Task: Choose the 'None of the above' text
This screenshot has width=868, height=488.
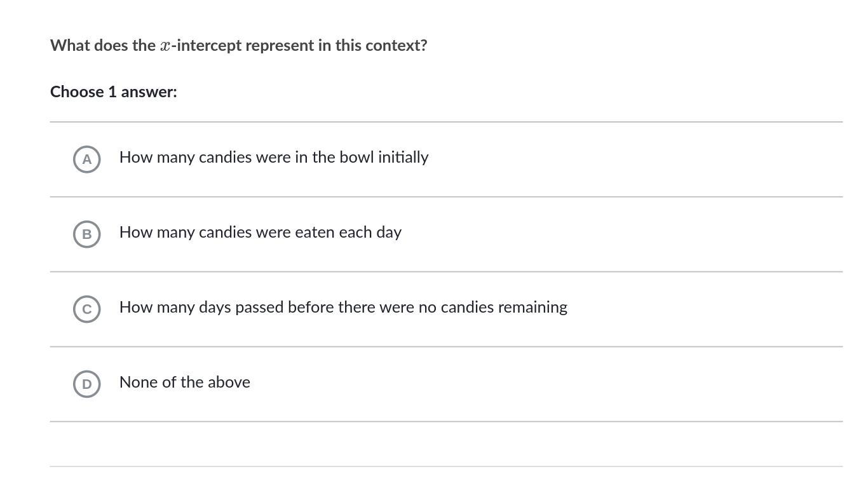Action: (184, 382)
